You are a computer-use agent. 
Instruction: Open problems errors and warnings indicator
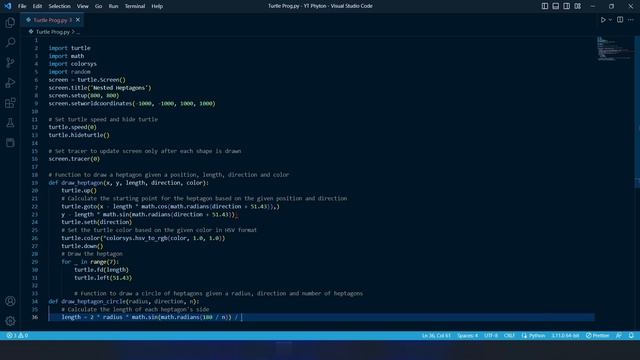(17, 336)
